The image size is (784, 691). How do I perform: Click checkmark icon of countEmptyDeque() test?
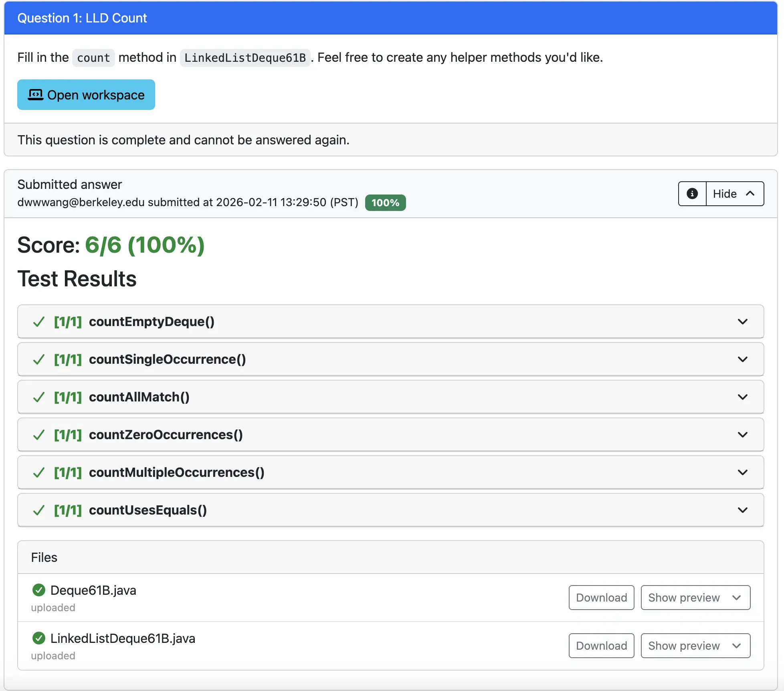pyautogui.click(x=38, y=322)
